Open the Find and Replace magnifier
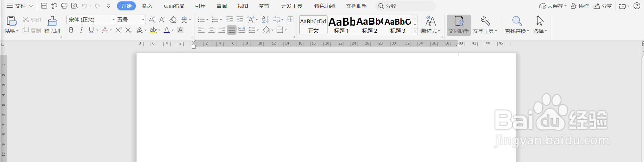 [517, 21]
